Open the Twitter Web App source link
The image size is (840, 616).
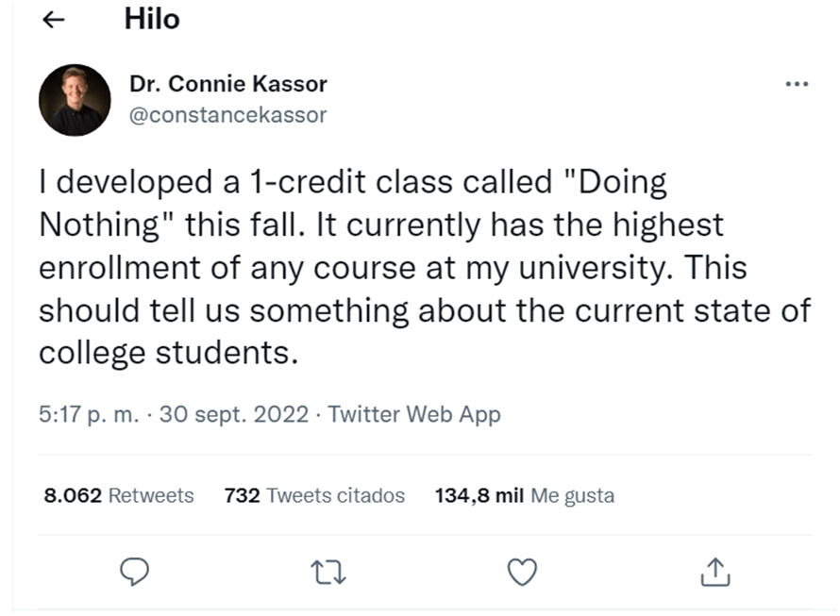point(414,413)
